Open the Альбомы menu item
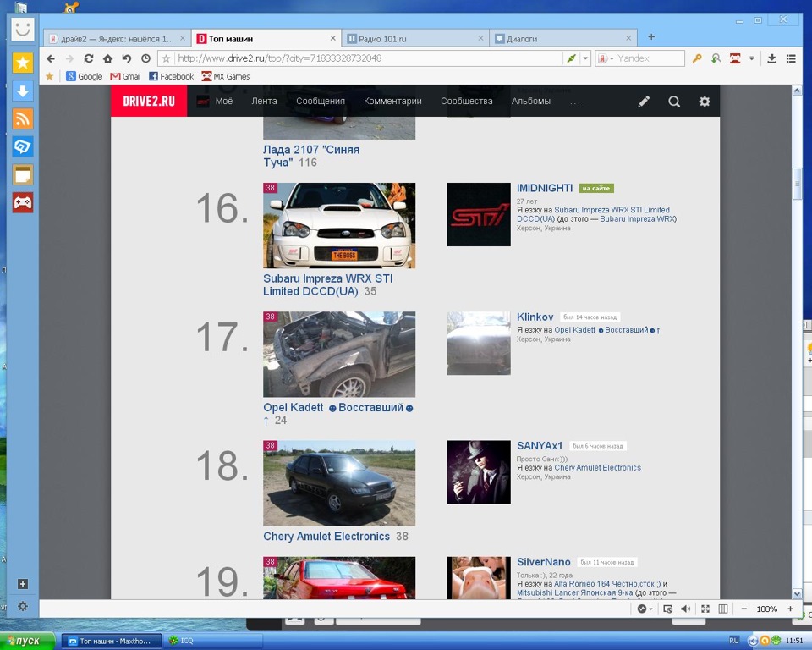 (x=531, y=101)
